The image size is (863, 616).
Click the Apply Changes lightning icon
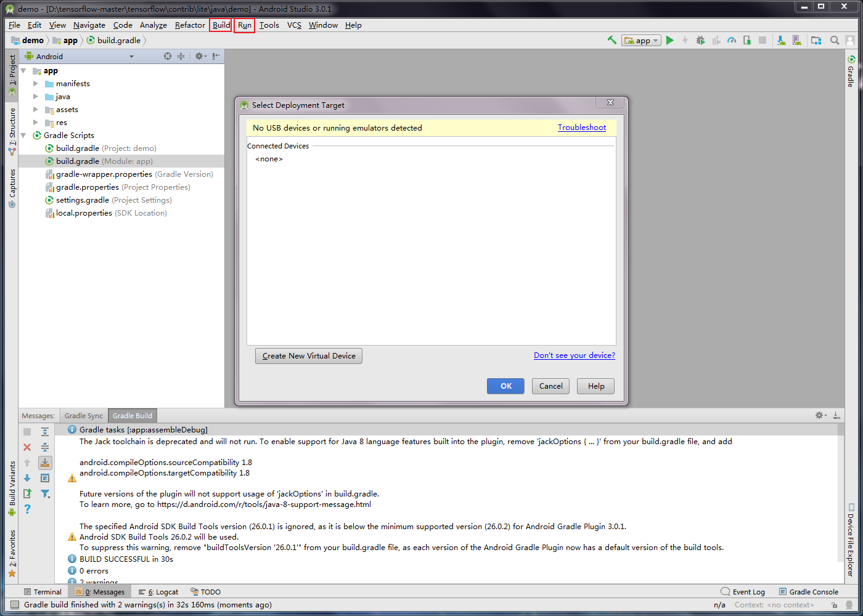pyautogui.click(x=685, y=40)
